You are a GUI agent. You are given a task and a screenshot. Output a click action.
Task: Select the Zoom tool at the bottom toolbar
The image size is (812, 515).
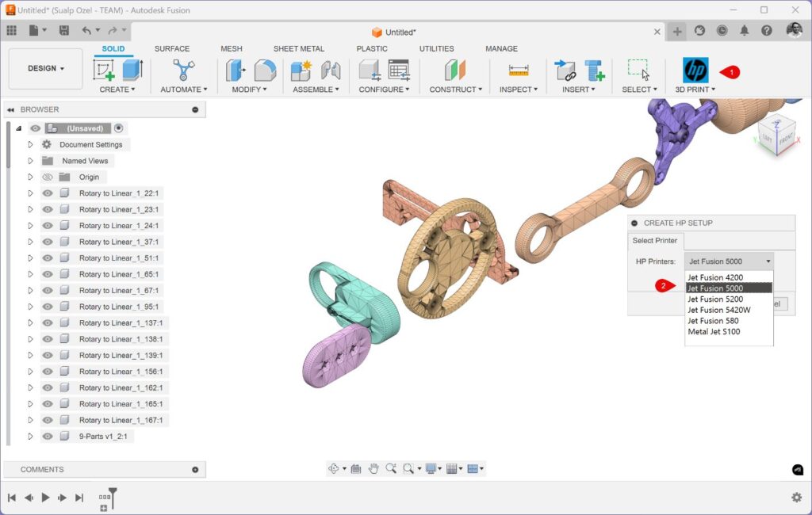[x=389, y=468]
